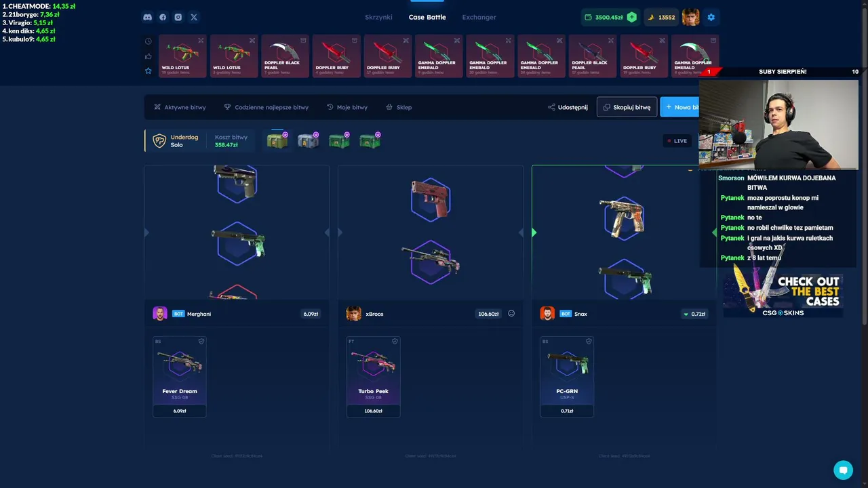Show best drops with thumbs-up icon
Viewport: 868px width, 488px height.
[149, 56]
